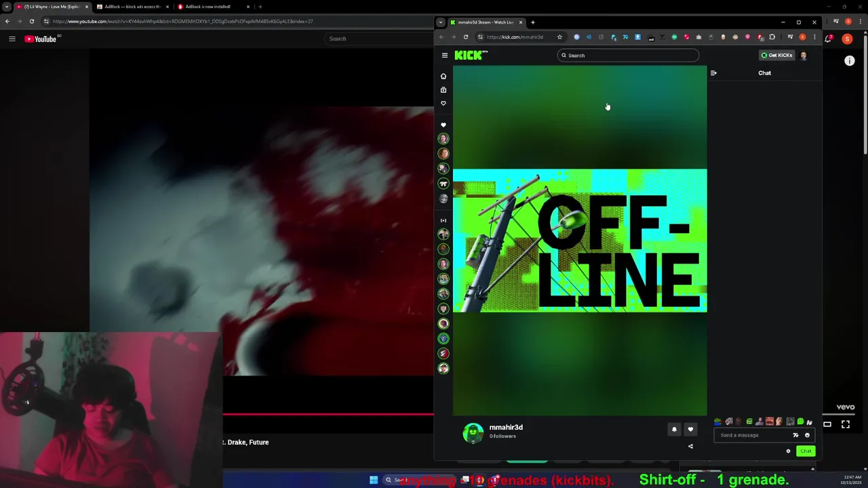Focus the YouTube Search box
Viewport: 868px width, 488px height.
click(x=380, y=39)
